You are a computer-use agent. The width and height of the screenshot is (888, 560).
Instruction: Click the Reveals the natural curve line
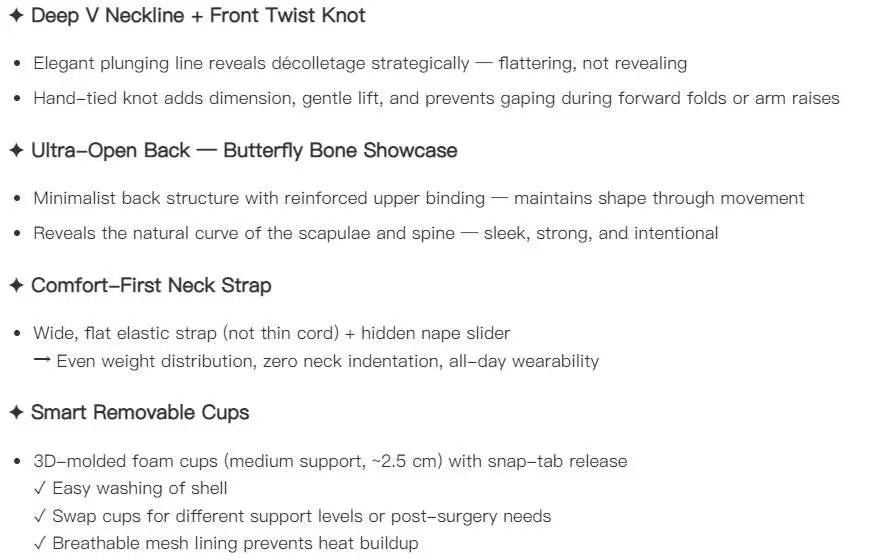click(x=375, y=233)
